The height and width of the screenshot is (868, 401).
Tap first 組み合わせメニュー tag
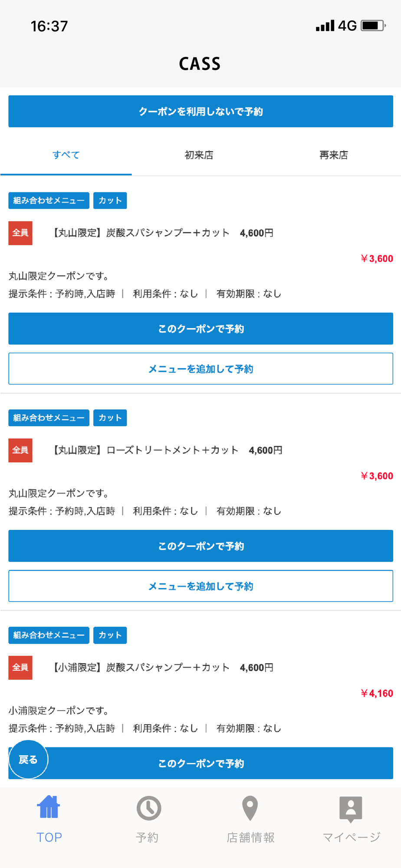coord(49,201)
